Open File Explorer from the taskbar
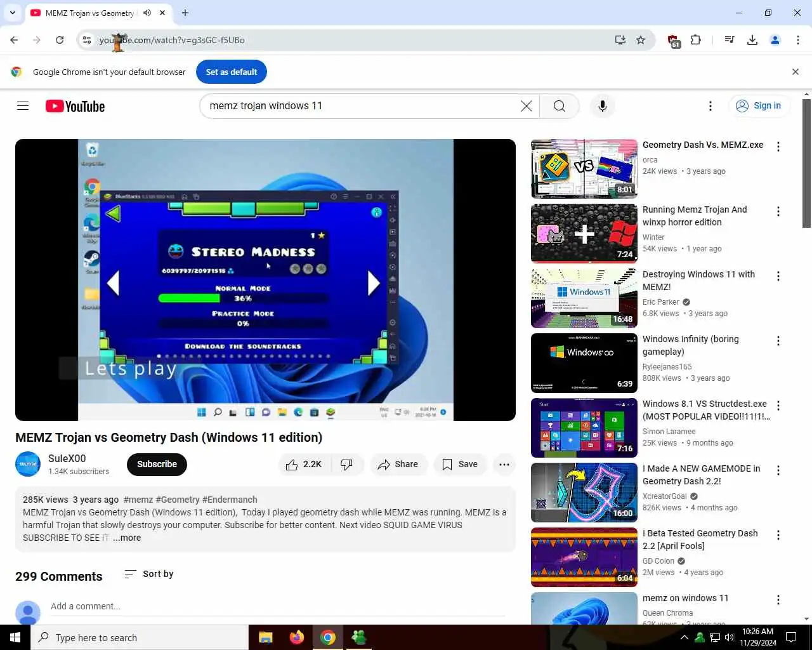The image size is (812, 650). (x=266, y=637)
